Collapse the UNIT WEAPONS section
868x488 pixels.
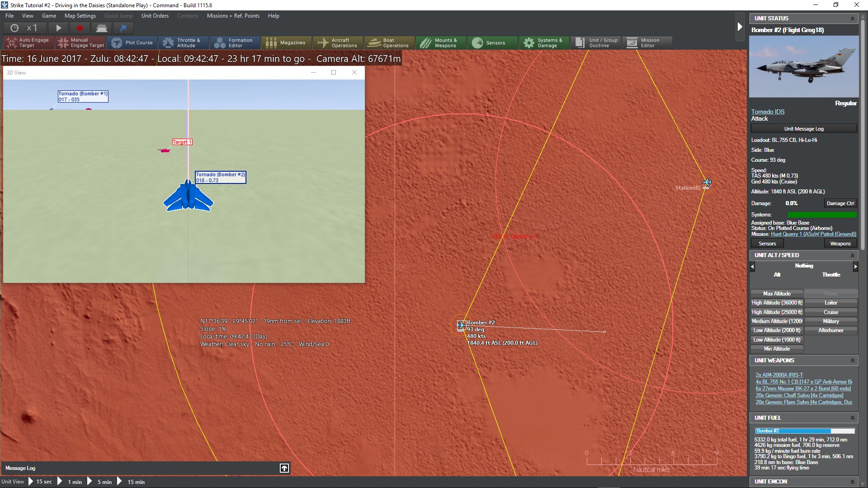pos(852,361)
